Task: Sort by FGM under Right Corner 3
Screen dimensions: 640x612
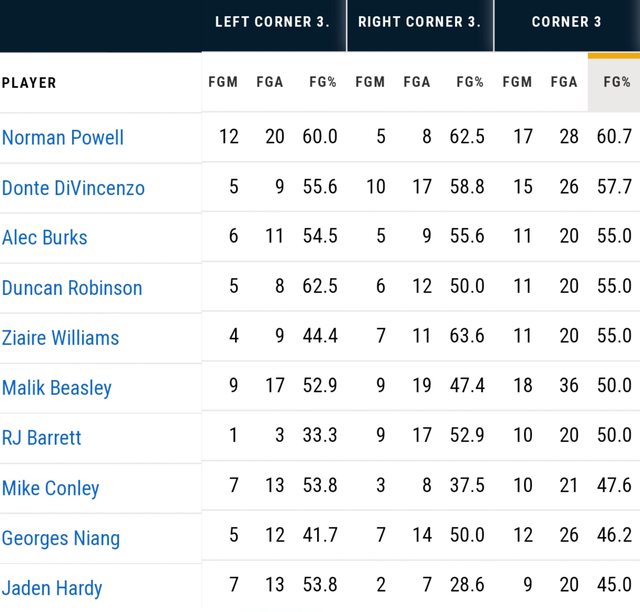Action: tap(370, 82)
